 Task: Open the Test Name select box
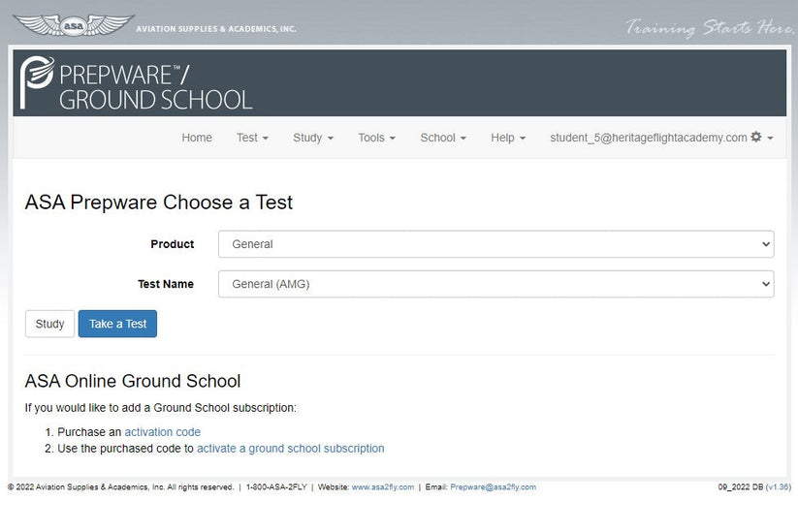pos(495,284)
